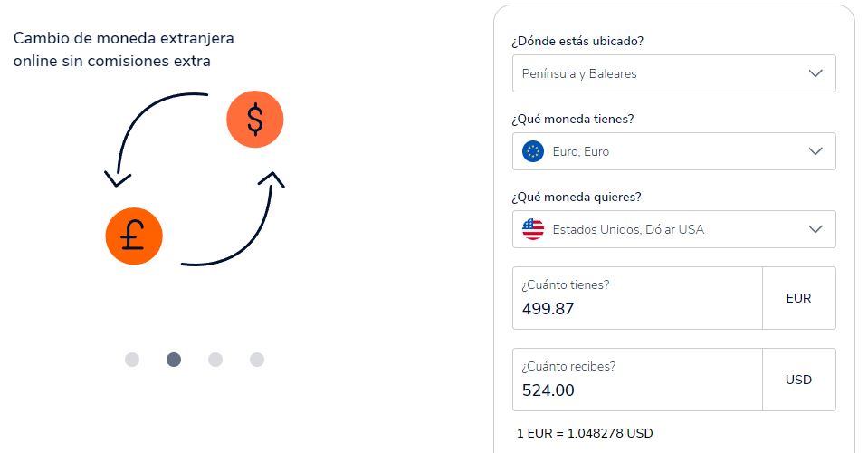Click the USD currency label box
Image resolution: width=868 pixels, height=453 pixels.
pos(798,380)
